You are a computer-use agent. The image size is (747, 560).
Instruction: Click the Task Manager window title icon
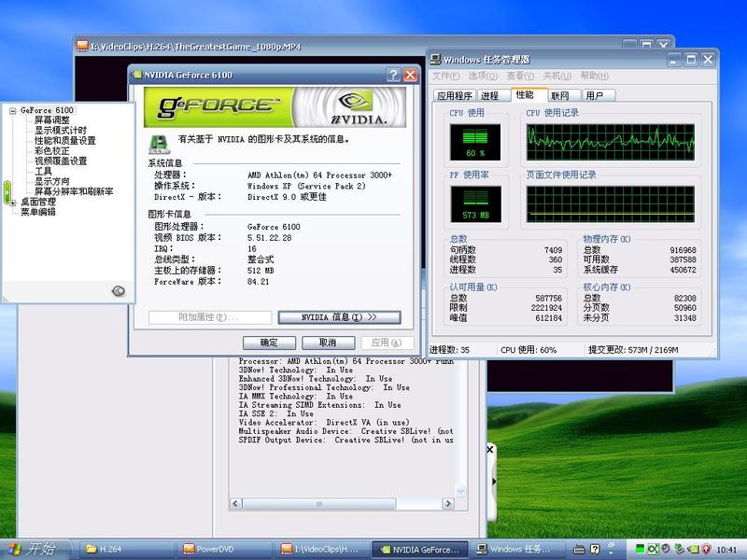pyautogui.click(x=435, y=60)
